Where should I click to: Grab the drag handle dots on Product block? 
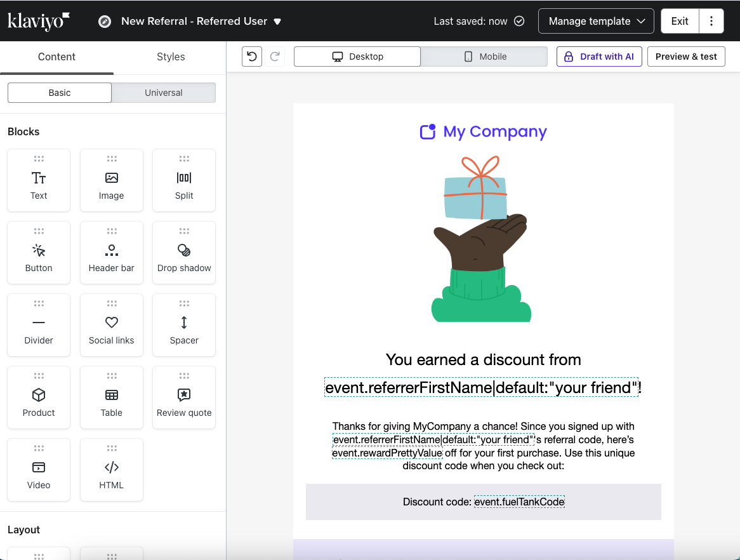pyautogui.click(x=39, y=376)
